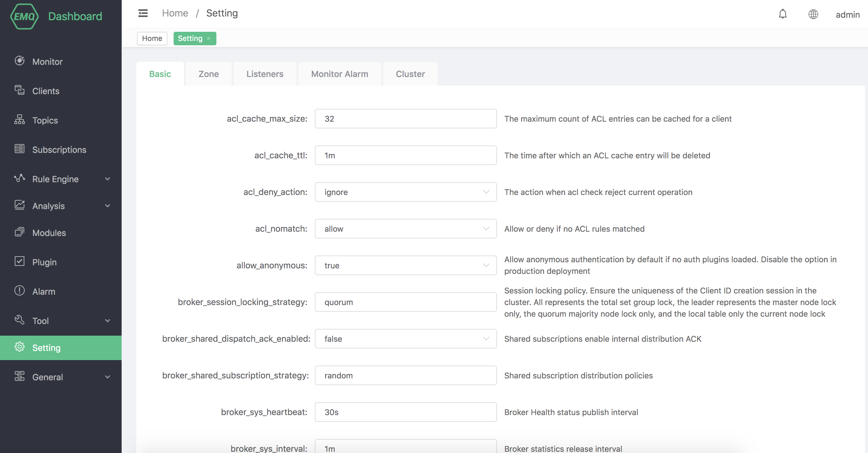The image size is (868, 453).
Task: Click the broker_sys_interval input field
Action: tap(406, 446)
